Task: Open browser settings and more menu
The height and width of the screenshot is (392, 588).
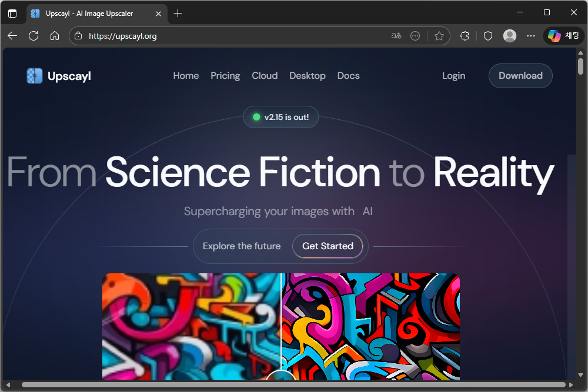Action: coord(530,36)
